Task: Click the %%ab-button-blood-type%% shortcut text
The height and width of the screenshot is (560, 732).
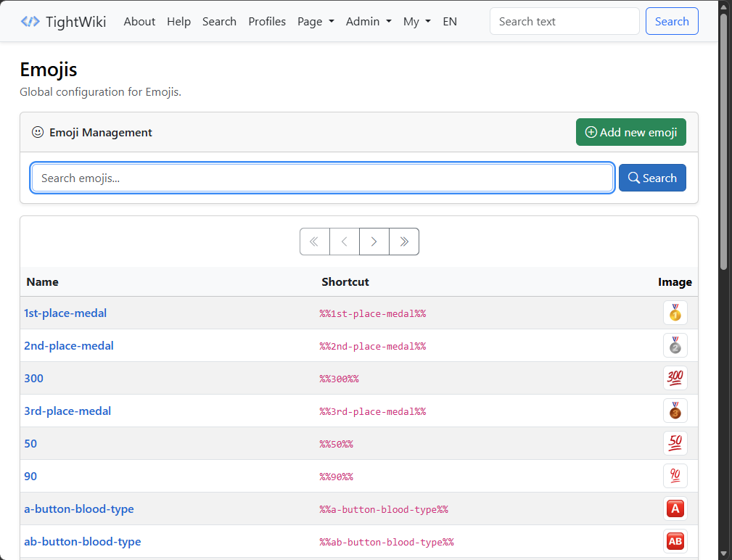Action: pyautogui.click(x=387, y=543)
